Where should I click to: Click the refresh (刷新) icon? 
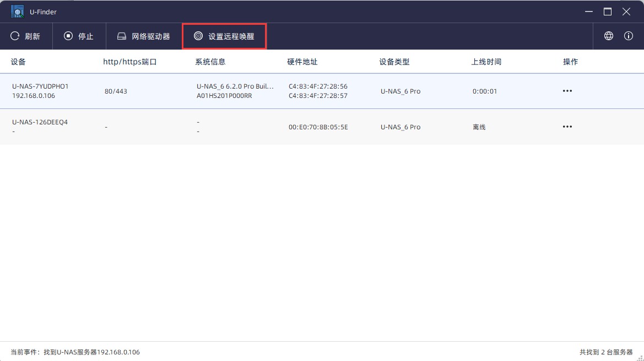coord(15,36)
